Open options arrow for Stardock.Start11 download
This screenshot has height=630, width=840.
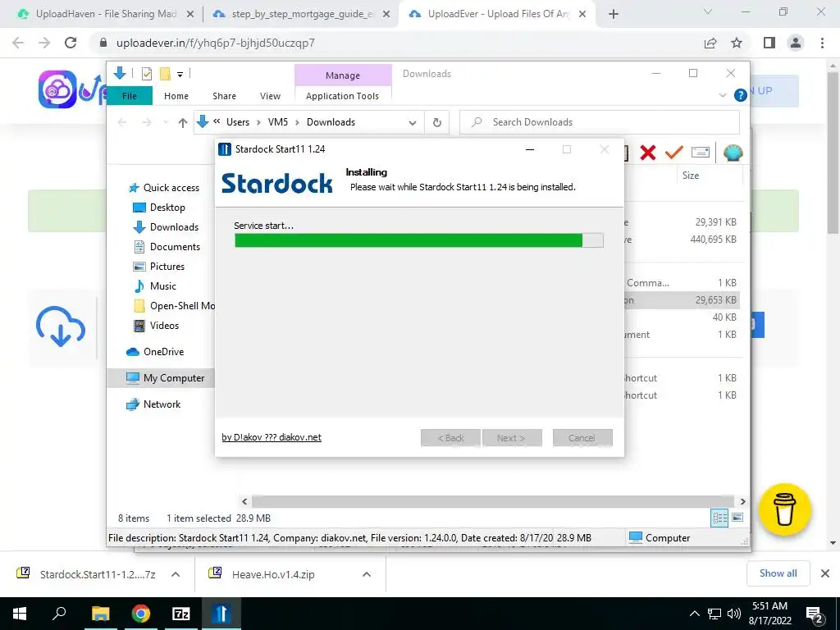point(176,574)
